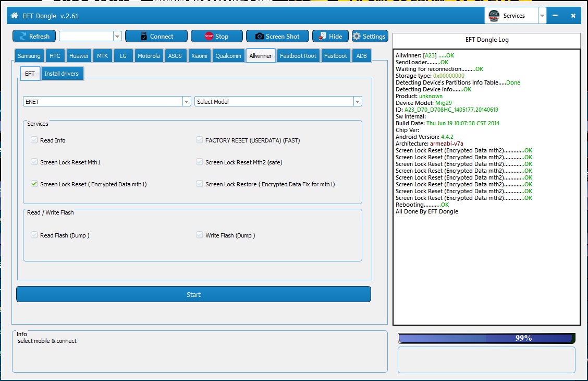
Task: Click the USB connect icon
Action: coord(144,36)
